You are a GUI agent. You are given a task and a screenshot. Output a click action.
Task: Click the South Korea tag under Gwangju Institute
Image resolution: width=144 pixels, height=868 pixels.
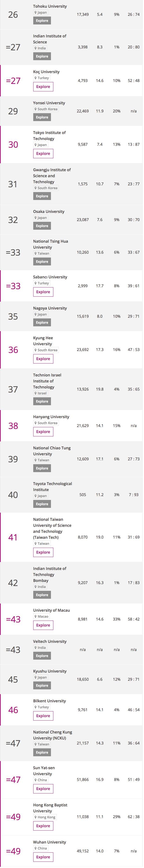(47, 188)
